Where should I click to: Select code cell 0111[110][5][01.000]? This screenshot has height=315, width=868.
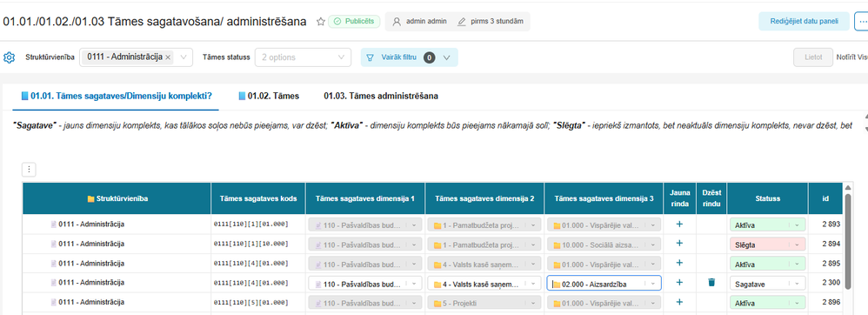250,302
